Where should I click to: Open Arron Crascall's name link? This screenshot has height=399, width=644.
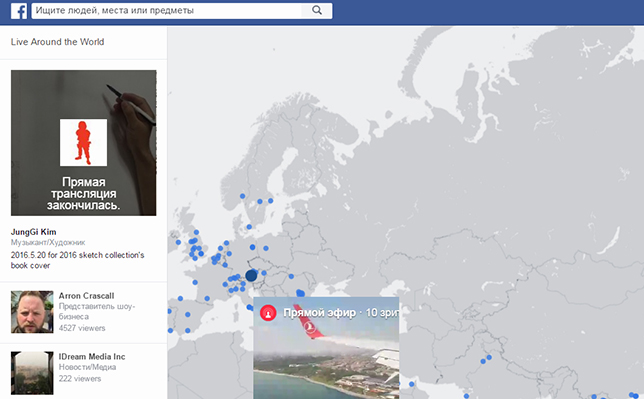click(86, 296)
